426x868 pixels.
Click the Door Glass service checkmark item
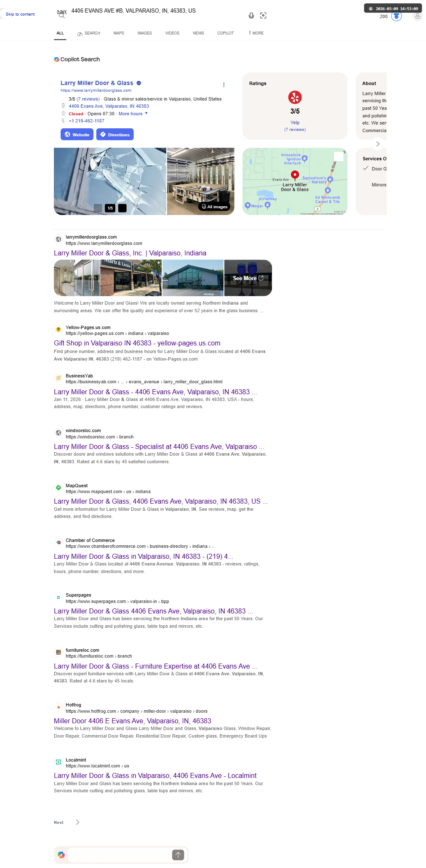[x=375, y=169]
